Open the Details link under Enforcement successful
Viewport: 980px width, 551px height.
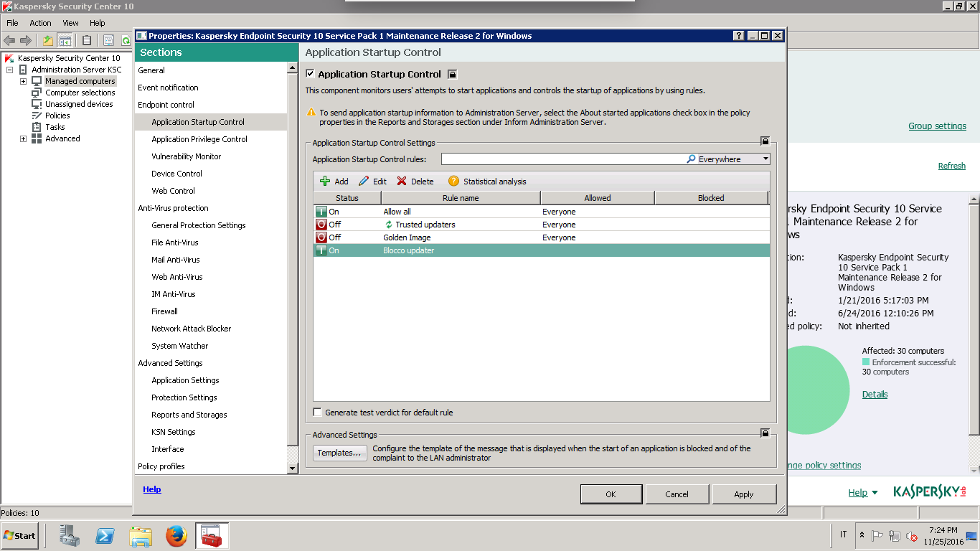tap(875, 395)
